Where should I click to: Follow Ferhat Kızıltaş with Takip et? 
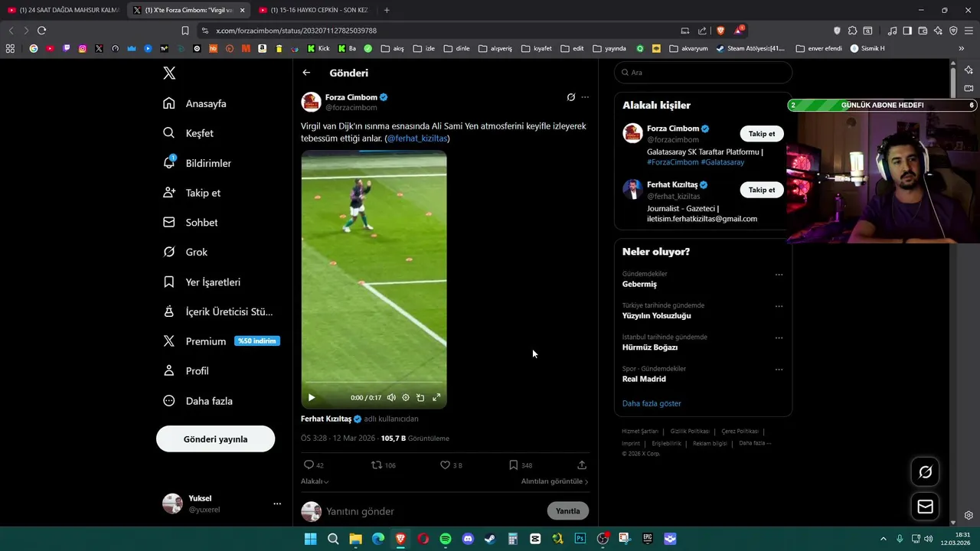762,190
